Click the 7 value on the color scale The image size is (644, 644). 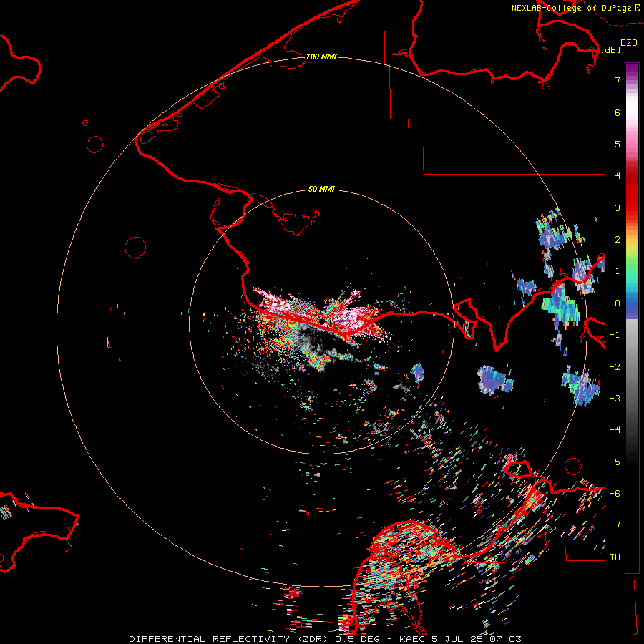coord(618,80)
